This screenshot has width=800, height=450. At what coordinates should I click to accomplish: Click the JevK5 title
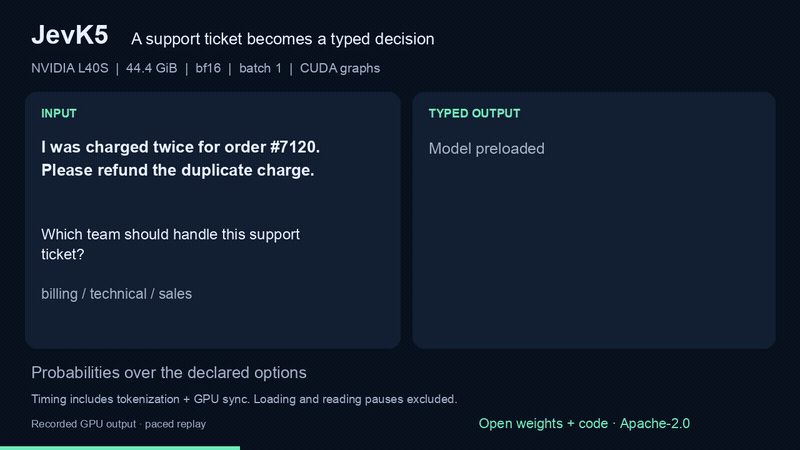click(x=69, y=36)
